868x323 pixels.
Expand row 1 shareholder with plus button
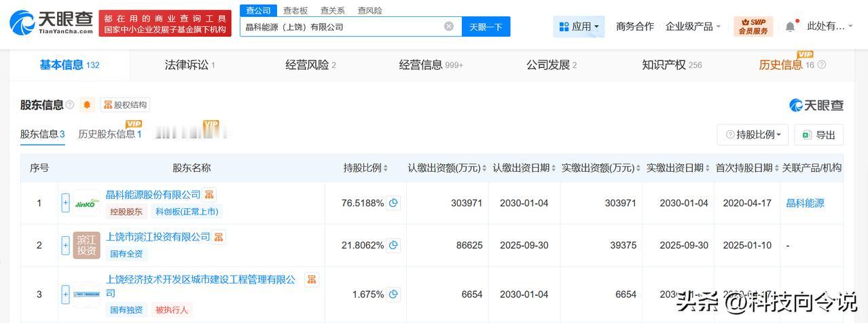point(66,203)
